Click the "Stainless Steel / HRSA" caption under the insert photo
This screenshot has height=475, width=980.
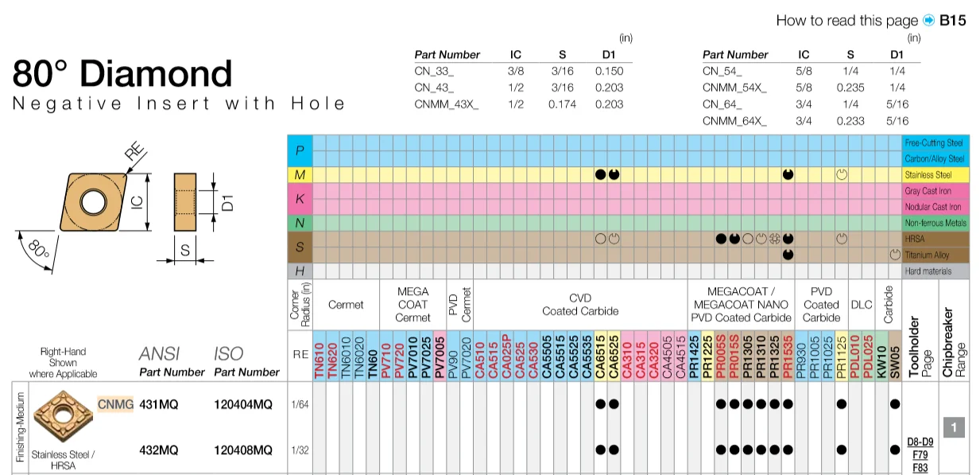[64, 460]
